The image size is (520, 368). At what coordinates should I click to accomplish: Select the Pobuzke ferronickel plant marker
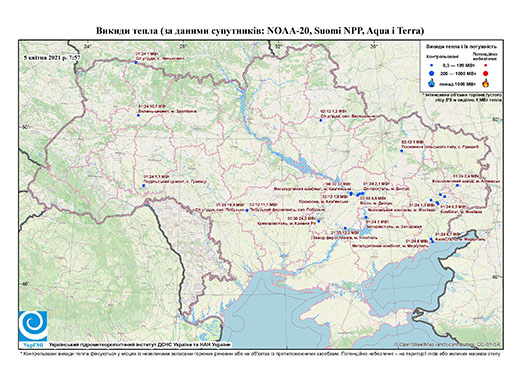pos(247,210)
